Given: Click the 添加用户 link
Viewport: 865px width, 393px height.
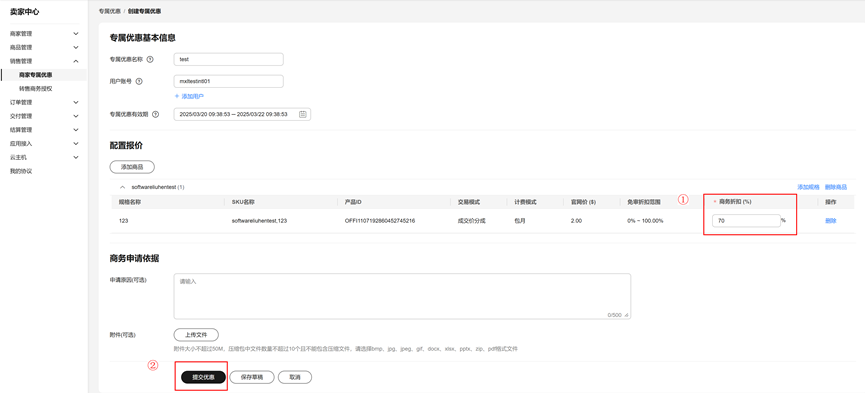Looking at the screenshot, I should coord(189,96).
